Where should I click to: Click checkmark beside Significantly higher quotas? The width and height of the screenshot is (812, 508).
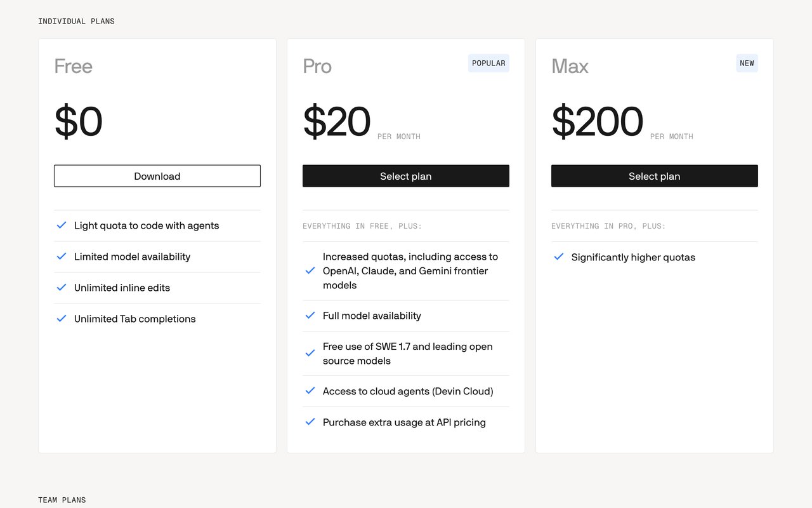tap(559, 257)
